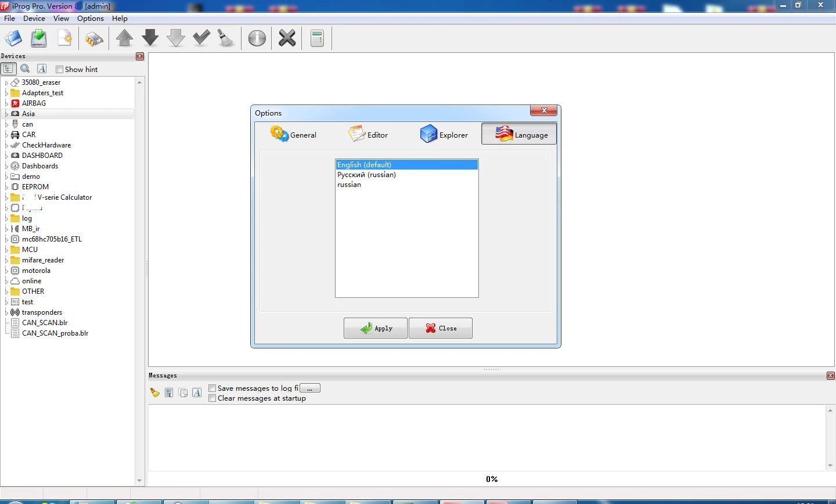Click the new document toolbar icon

click(x=64, y=38)
